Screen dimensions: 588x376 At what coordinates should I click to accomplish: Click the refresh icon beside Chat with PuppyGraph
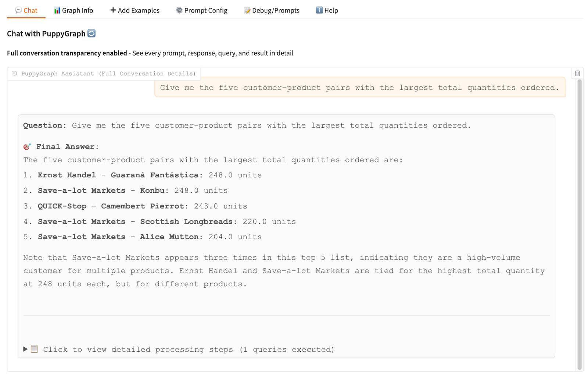pos(92,33)
